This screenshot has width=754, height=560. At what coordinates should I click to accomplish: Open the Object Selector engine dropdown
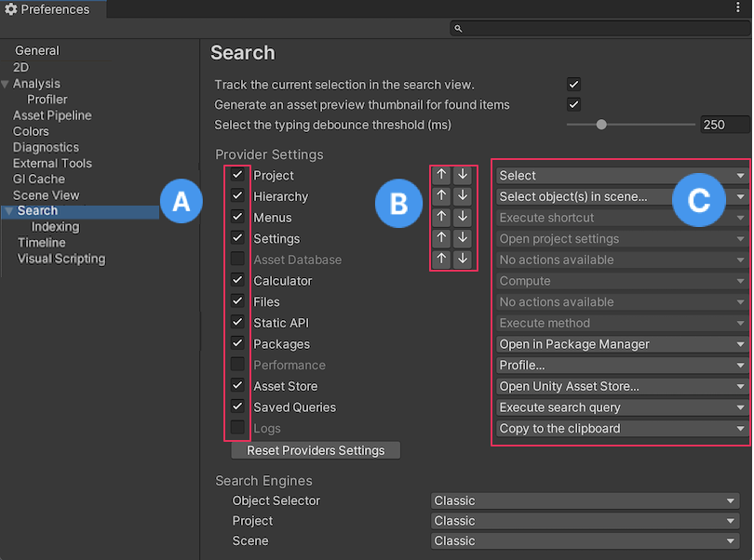click(585, 500)
